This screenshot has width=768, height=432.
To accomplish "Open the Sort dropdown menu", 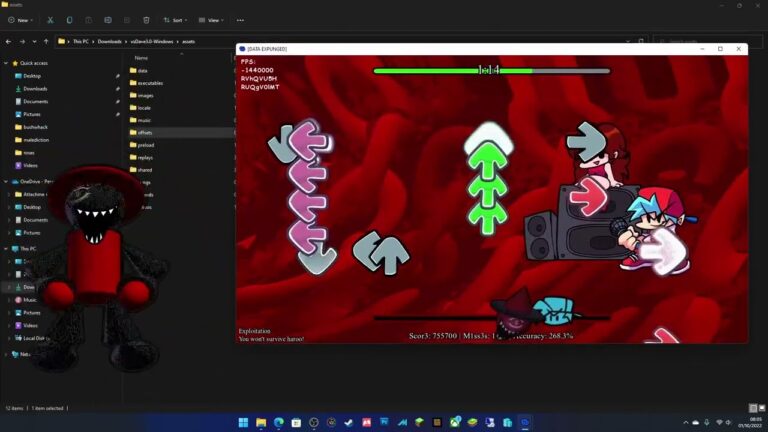I will (x=175, y=20).
